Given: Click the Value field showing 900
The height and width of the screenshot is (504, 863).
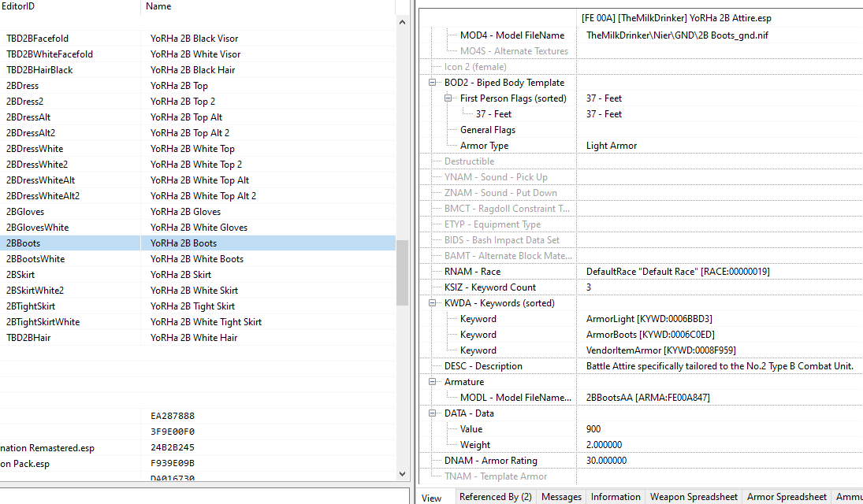Looking at the screenshot, I should pos(593,429).
